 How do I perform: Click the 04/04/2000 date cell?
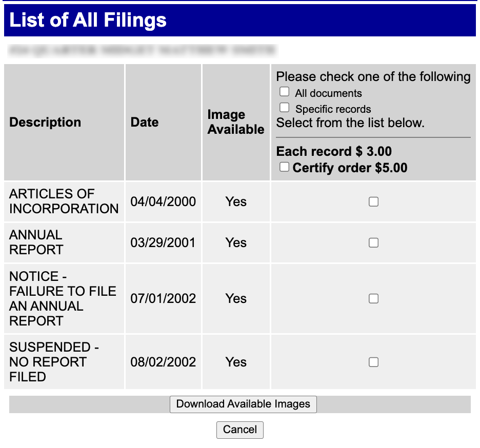163,201
